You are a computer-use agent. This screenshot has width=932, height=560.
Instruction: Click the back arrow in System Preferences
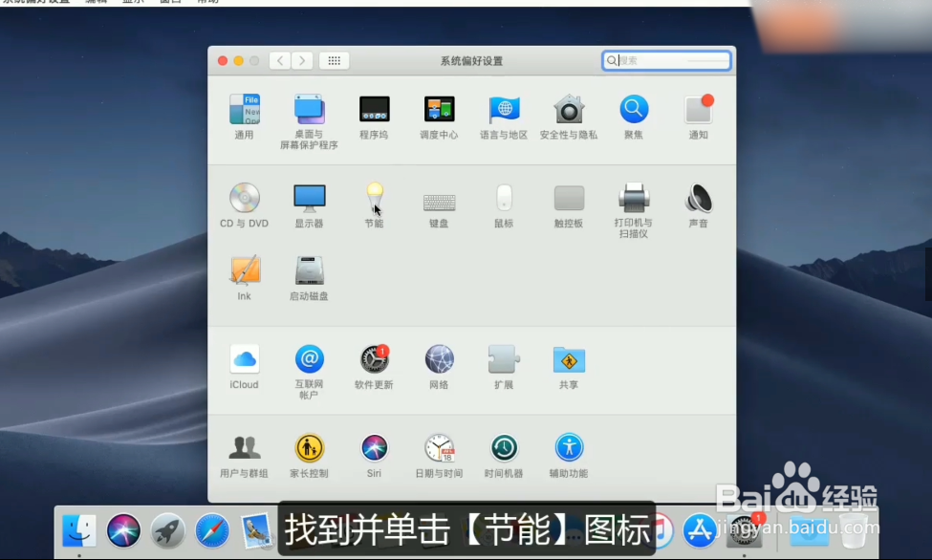coord(279,60)
